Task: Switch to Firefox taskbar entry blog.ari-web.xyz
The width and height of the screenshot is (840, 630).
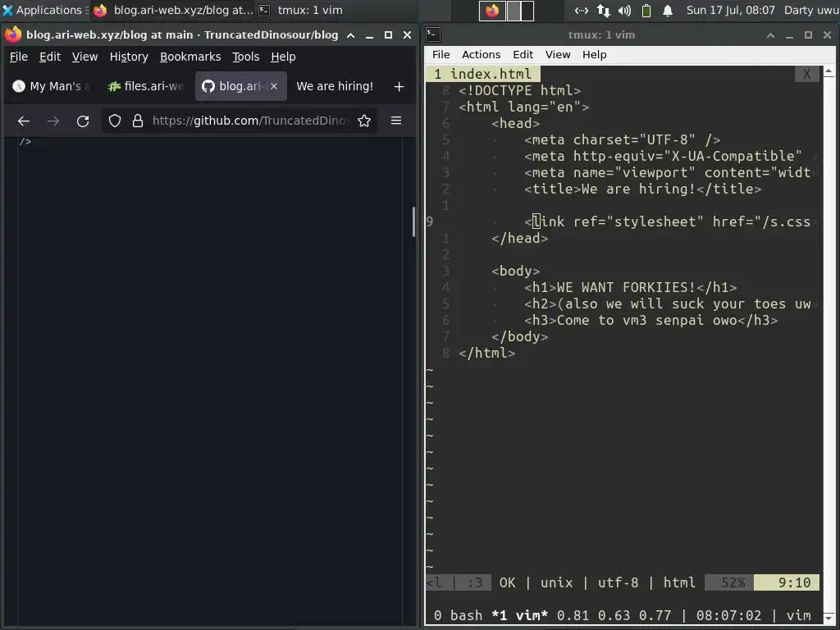Action: coord(173,10)
